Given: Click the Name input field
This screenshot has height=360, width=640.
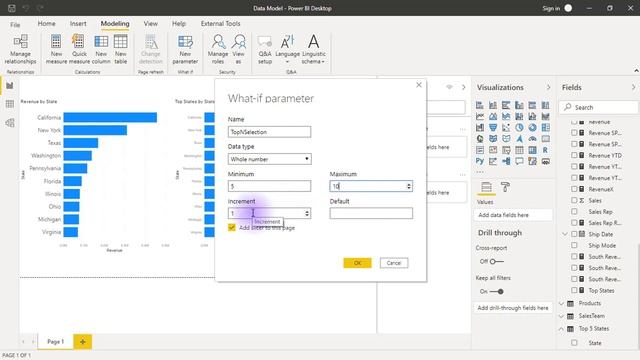Looking at the screenshot, I should 269,132.
